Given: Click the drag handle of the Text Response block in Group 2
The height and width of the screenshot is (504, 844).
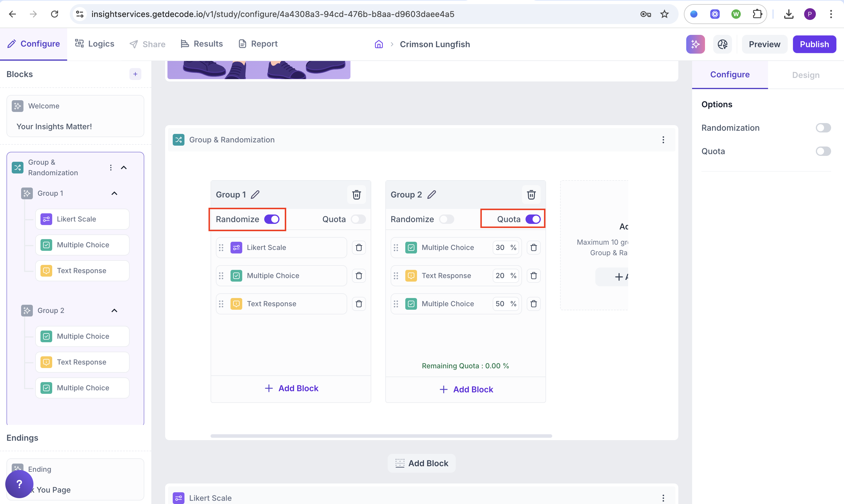Looking at the screenshot, I should tap(396, 276).
